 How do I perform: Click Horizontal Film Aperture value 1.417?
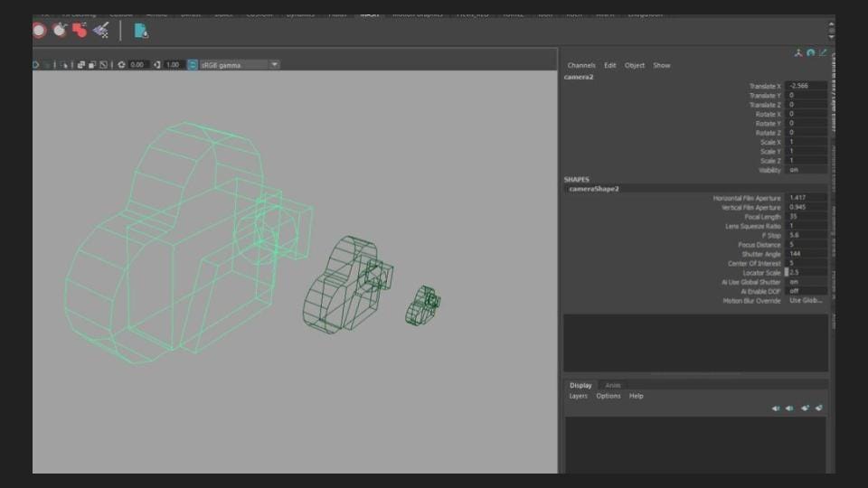point(806,198)
